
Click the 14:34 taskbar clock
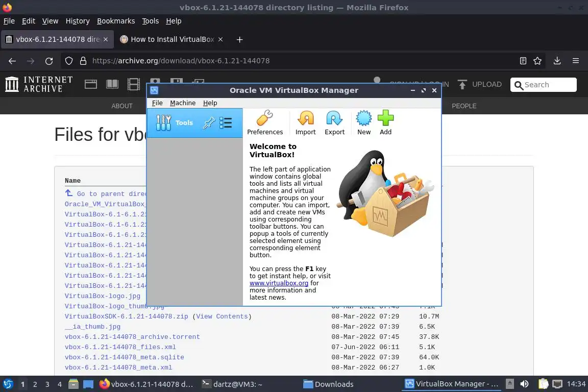576,384
